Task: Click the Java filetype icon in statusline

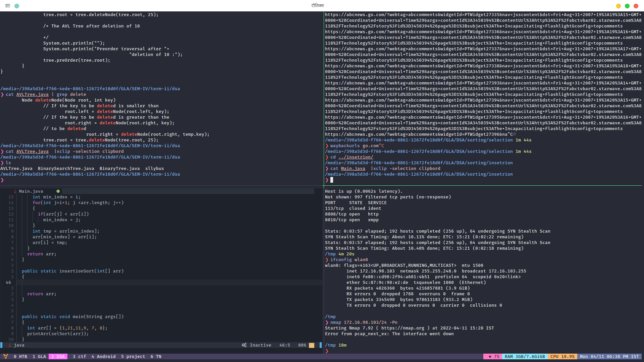Action: [x=10, y=345]
